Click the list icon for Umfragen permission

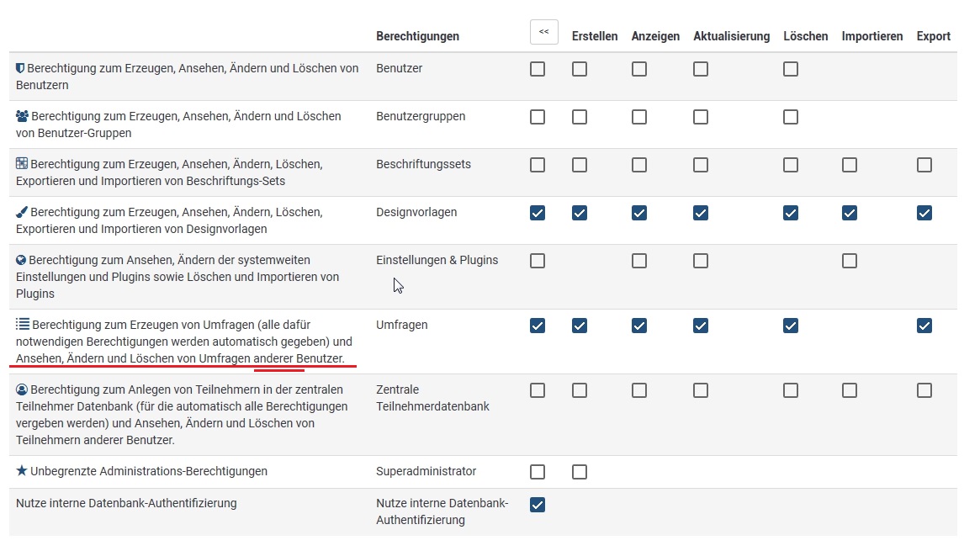pyautogui.click(x=23, y=324)
